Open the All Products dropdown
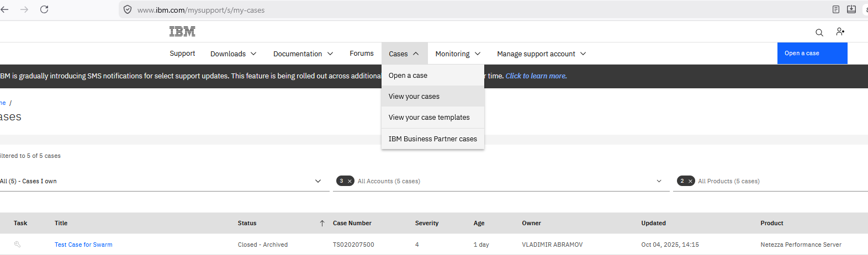 771,181
